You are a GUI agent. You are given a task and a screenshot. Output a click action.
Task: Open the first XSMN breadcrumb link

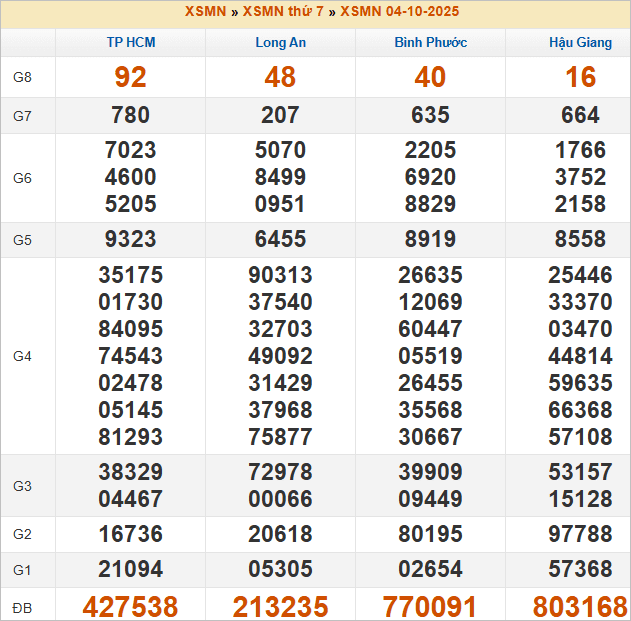point(205,12)
